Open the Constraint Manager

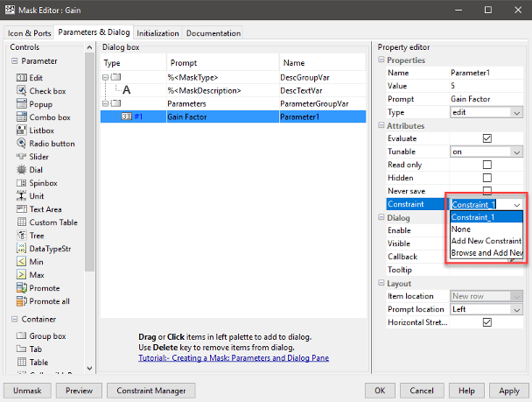(151, 391)
